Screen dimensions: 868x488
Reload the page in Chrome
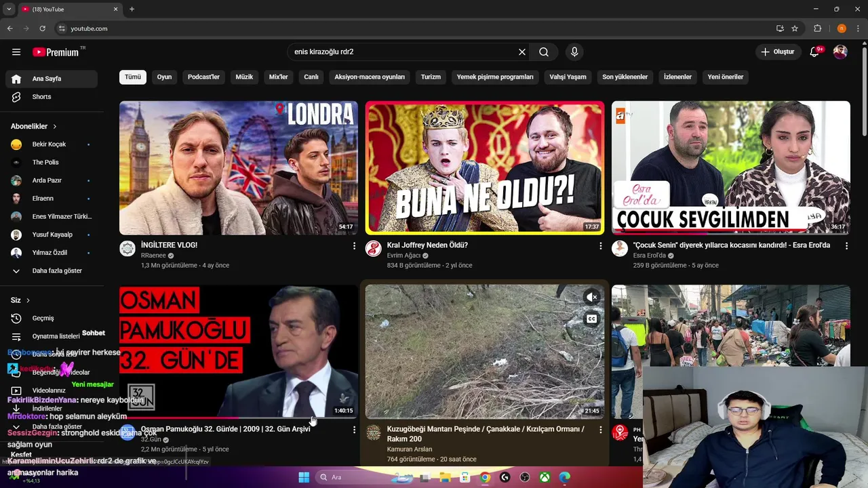[x=42, y=28]
